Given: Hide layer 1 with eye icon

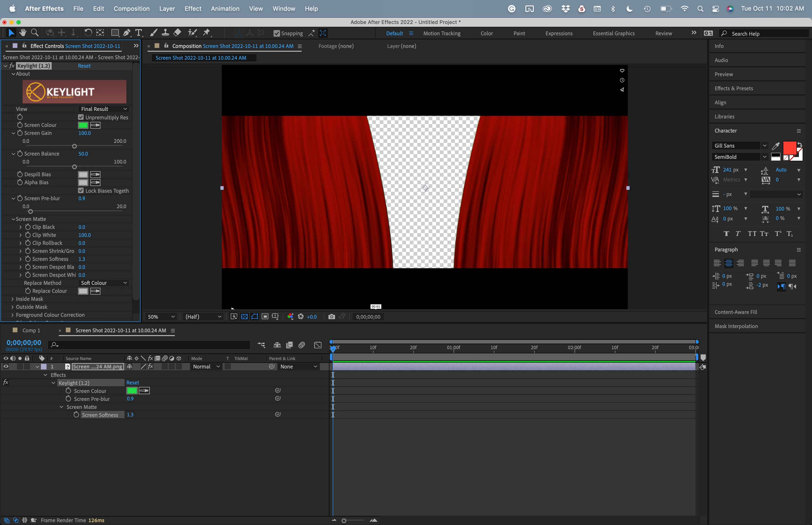Looking at the screenshot, I should 6,366.
